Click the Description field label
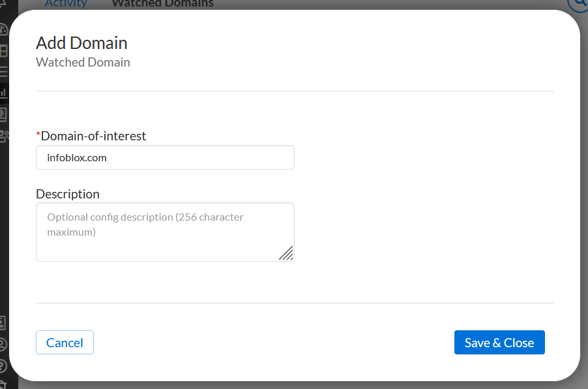This screenshot has height=389, width=588. tap(68, 194)
